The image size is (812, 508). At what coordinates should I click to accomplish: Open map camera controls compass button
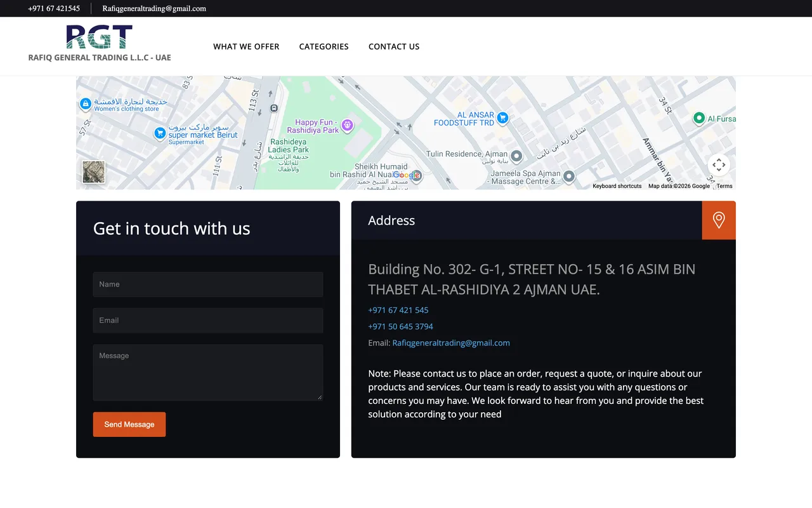coord(719,165)
